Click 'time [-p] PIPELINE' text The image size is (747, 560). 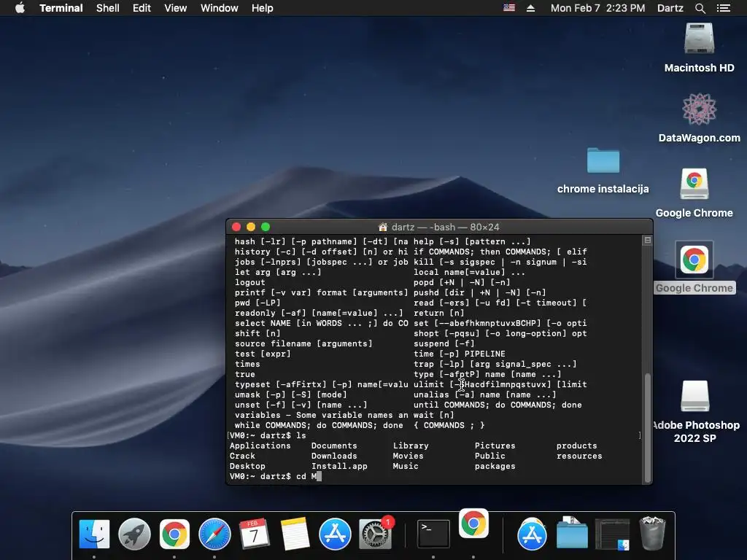460,354
